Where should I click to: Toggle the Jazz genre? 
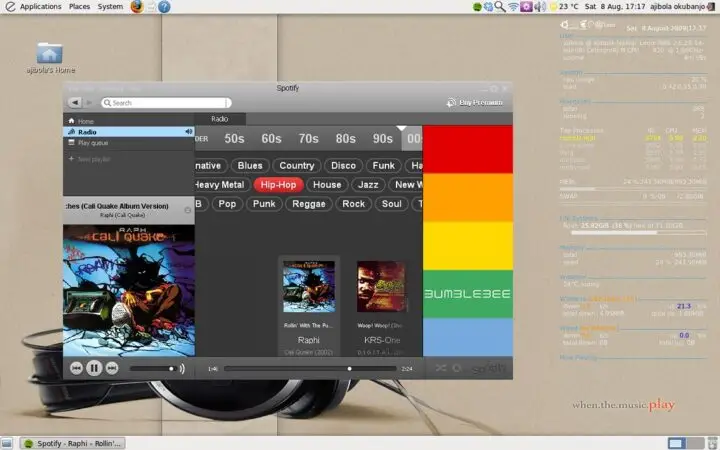pyautogui.click(x=368, y=185)
